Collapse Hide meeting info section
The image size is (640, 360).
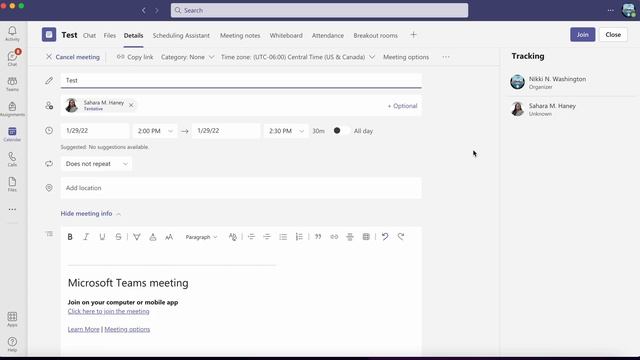tap(91, 213)
